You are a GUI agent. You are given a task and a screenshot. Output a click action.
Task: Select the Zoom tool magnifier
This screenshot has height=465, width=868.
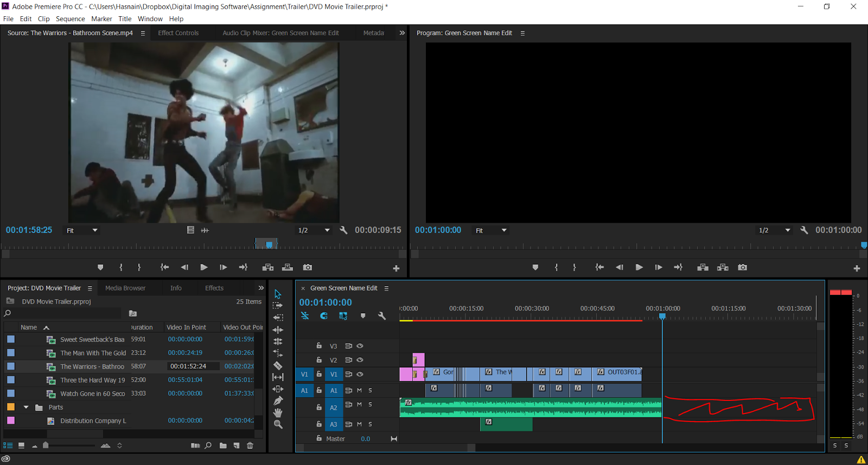coord(278,424)
